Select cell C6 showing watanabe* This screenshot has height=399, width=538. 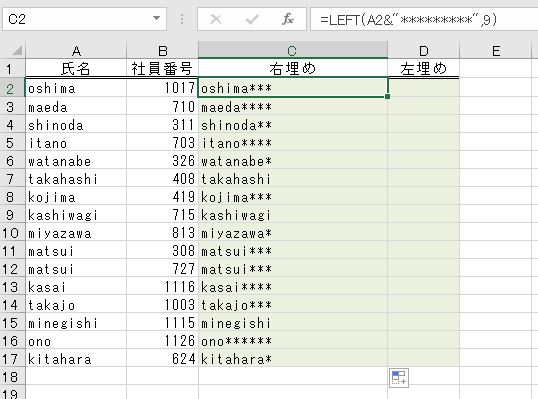click(x=293, y=161)
